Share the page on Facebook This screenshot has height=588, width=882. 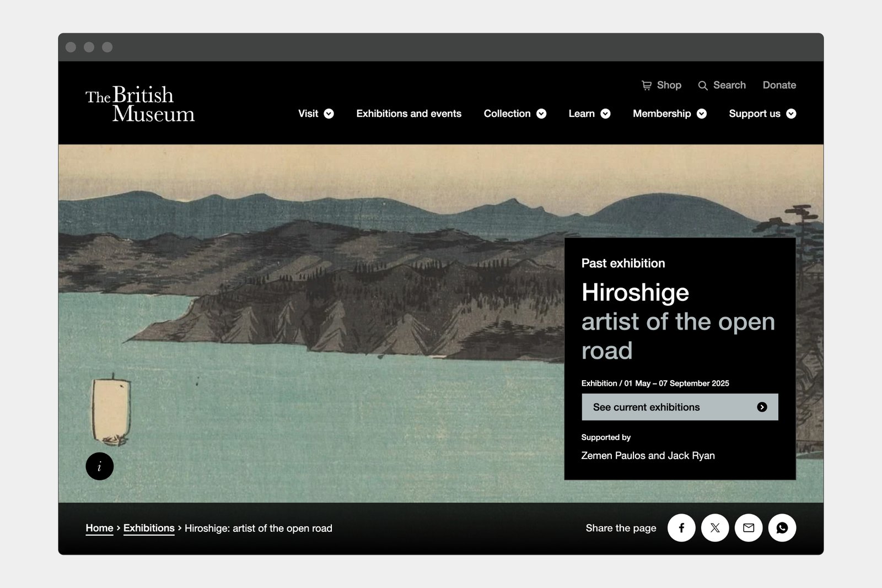(681, 528)
